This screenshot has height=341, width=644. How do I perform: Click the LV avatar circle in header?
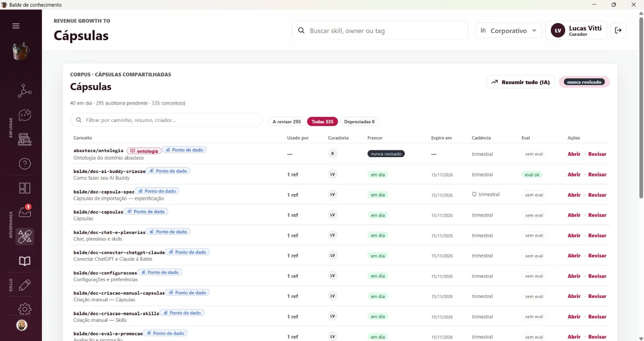click(x=558, y=31)
